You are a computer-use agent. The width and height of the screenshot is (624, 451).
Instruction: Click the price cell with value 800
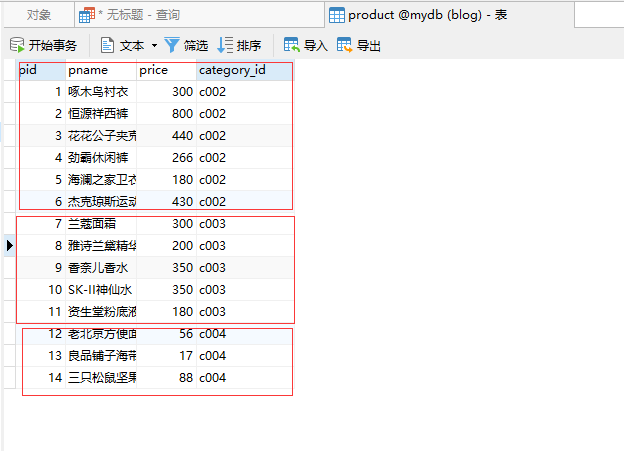(x=166, y=114)
